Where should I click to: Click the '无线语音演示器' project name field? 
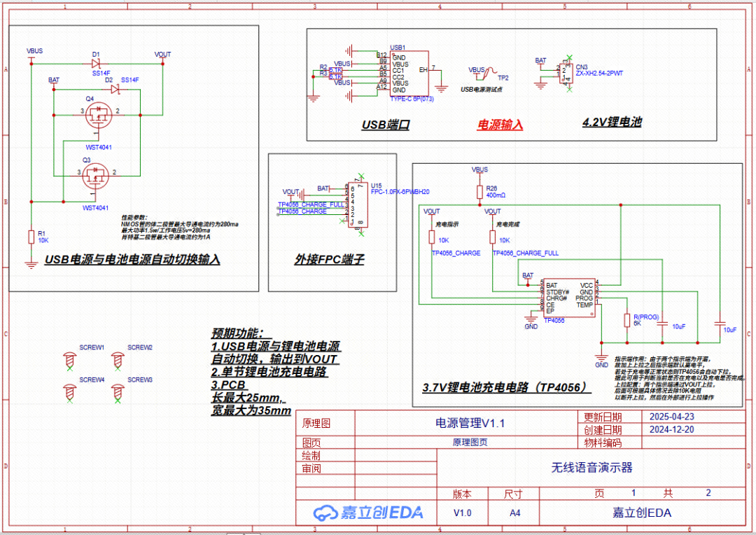pyautogui.click(x=591, y=467)
